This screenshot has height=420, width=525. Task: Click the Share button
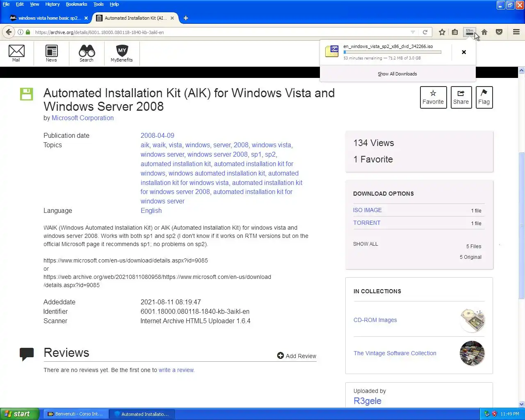coord(461,98)
